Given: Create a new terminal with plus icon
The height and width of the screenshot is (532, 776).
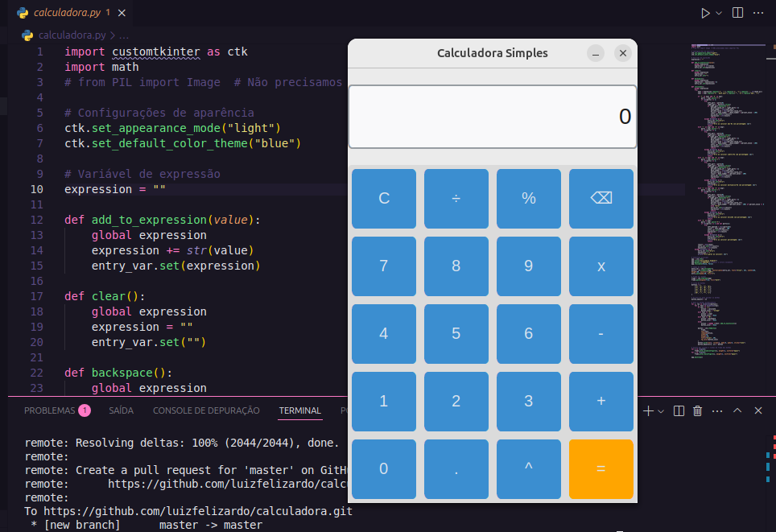Looking at the screenshot, I should (649, 410).
